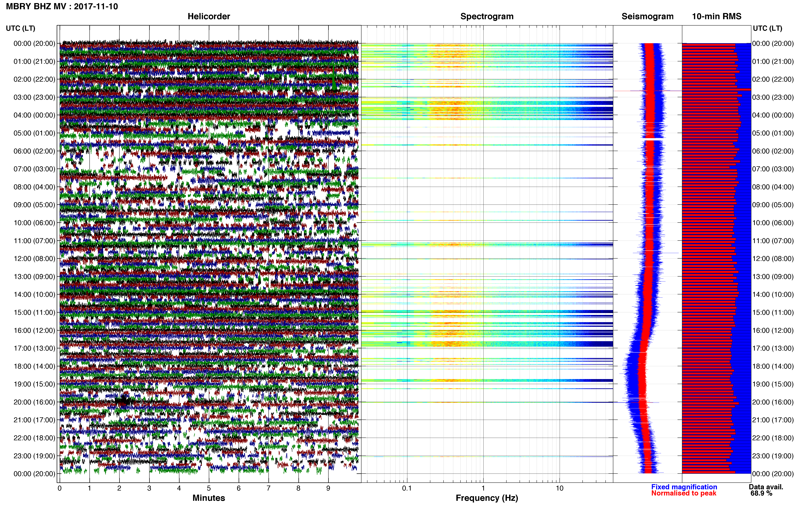This screenshot has height=508, width=812.
Task: Click the peak red RMS bar before 03:00
Action: (x=716, y=89)
